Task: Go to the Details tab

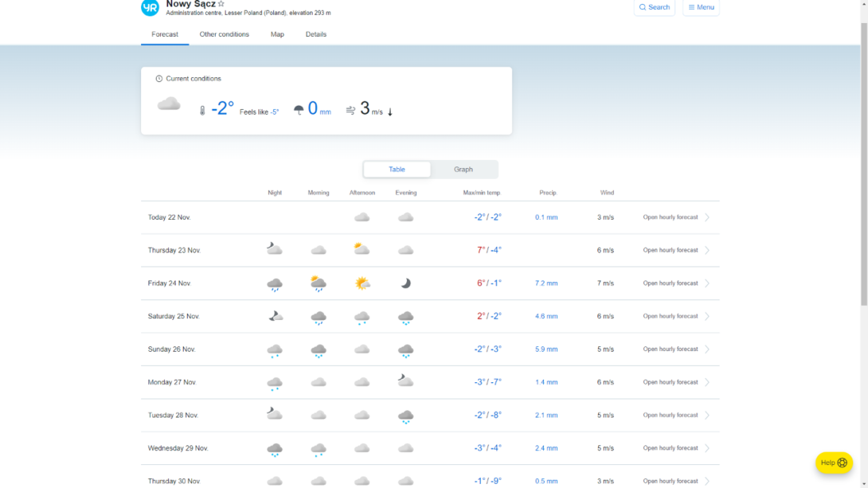Action: click(x=316, y=34)
